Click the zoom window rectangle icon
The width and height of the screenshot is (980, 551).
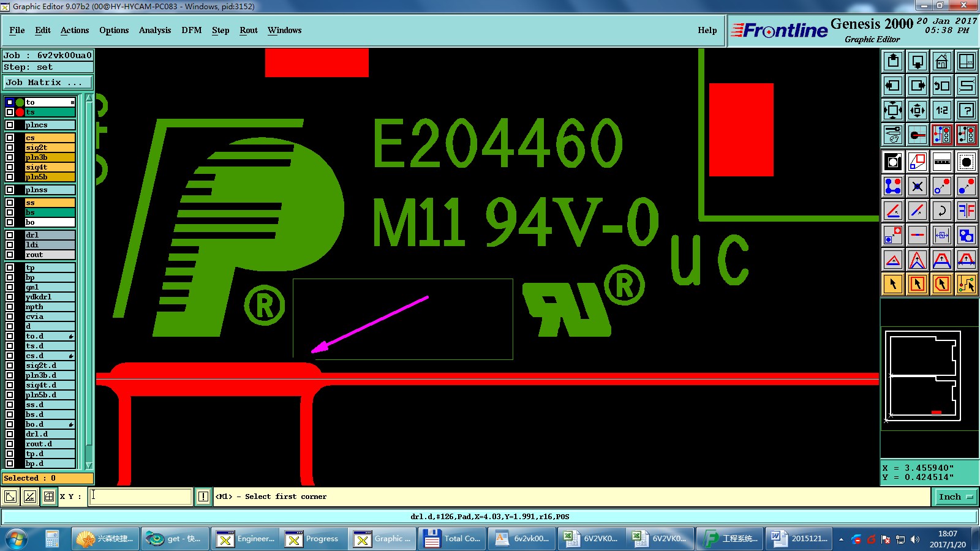pyautogui.click(x=918, y=162)
